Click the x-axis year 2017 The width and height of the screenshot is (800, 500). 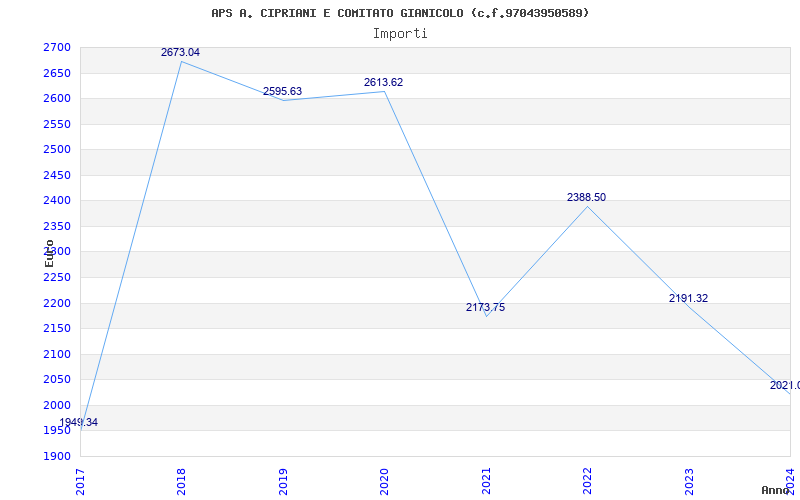(x=81, y=481)
